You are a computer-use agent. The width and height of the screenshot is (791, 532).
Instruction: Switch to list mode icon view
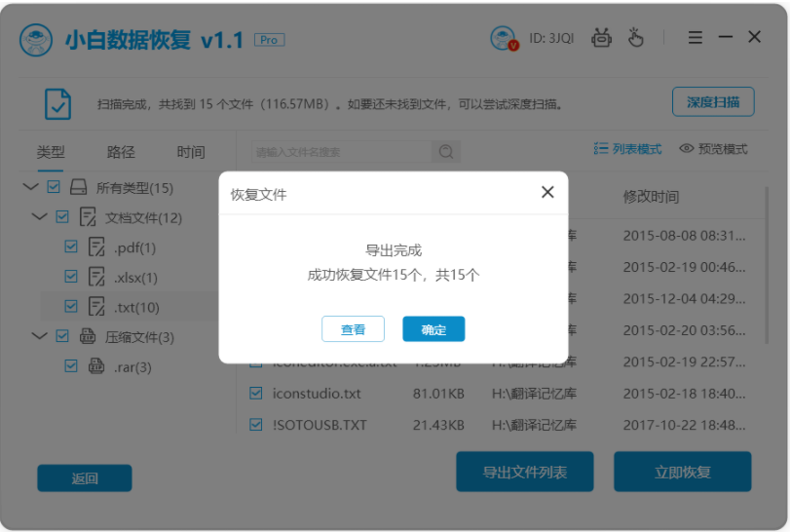(x=600, y=148)
